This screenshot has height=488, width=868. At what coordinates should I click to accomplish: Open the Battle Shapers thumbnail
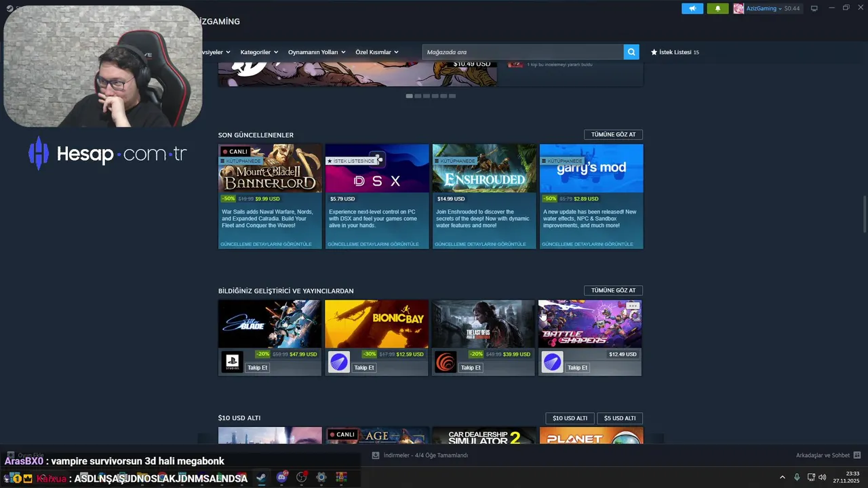[x=590, y=324]
